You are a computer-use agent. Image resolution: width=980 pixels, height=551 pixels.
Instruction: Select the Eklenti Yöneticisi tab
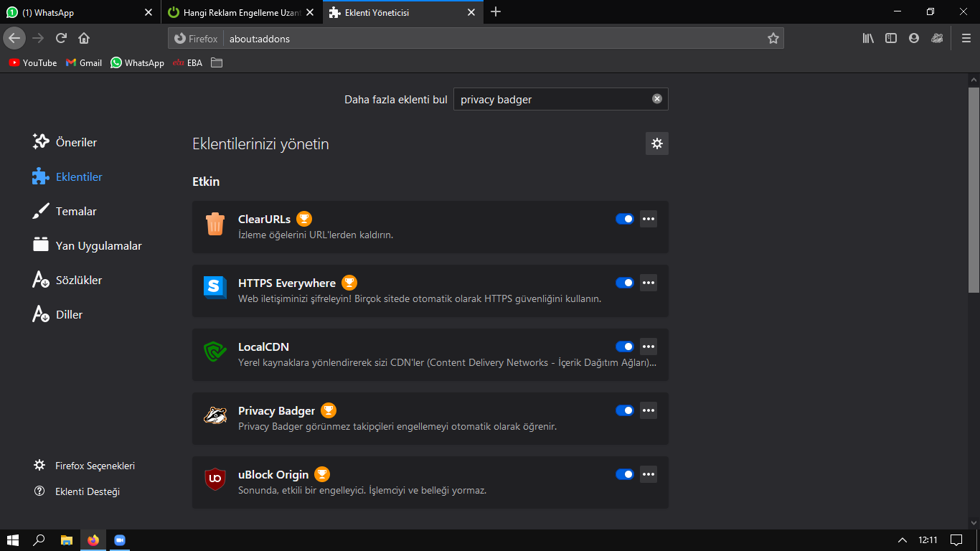(x=402, y=12)
